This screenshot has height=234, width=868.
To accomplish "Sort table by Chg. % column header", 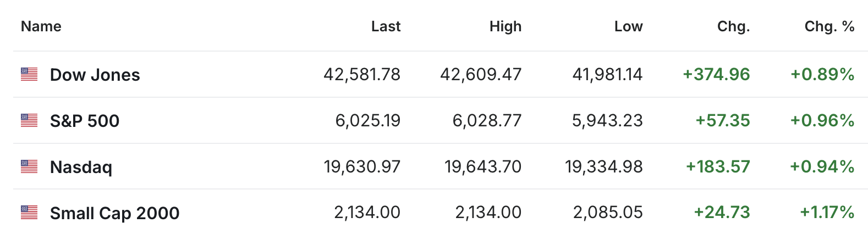I will pos(829,26).
